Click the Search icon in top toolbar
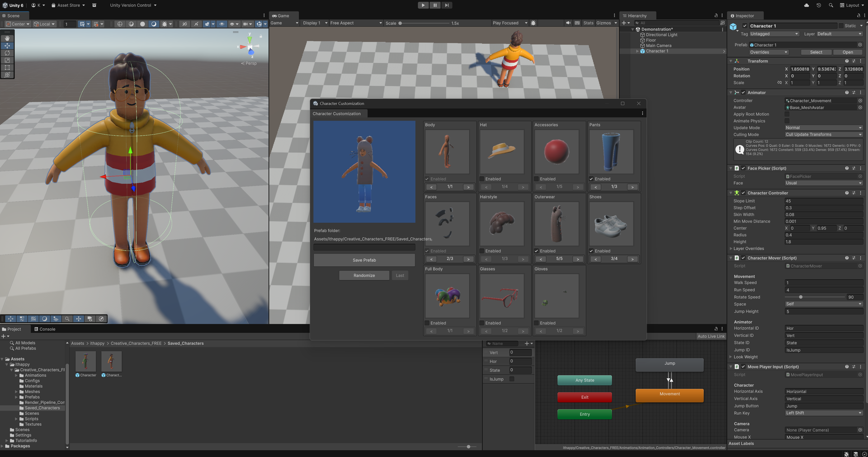The width and height of the screenshot is (868, 457). [831, 5]
